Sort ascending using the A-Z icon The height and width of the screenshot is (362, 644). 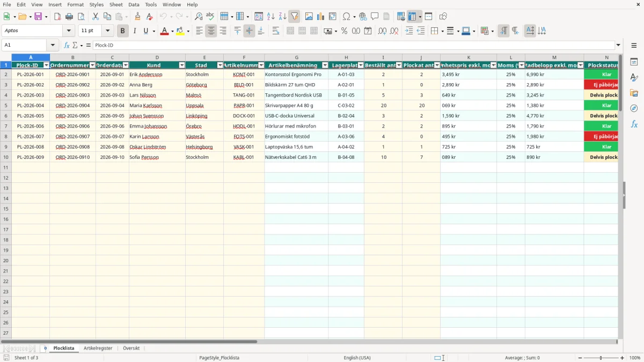coord(271,17)
